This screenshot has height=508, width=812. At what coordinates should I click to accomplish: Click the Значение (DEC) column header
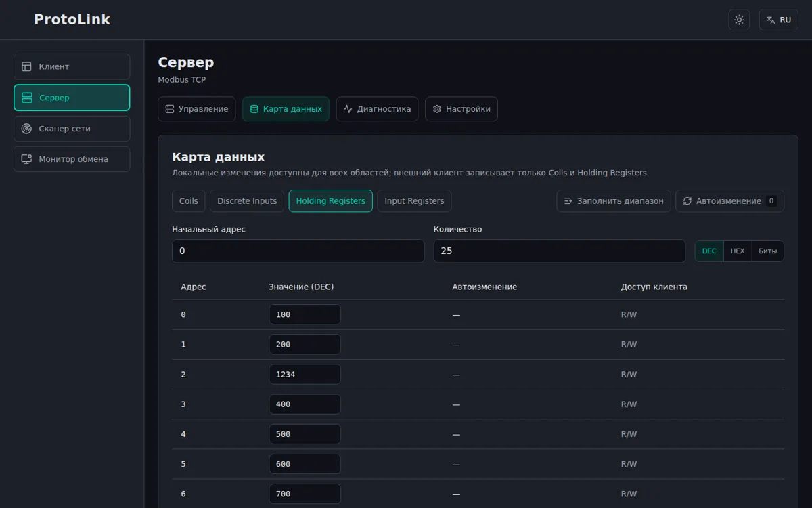301,287
